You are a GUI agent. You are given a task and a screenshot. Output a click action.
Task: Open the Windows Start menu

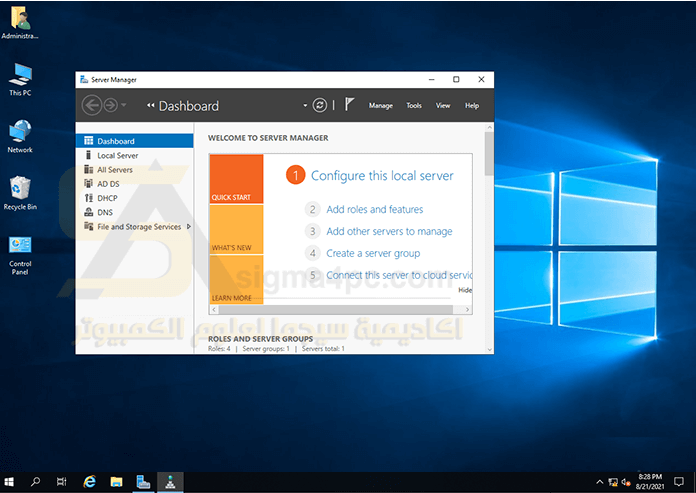(x=9, y=482)
